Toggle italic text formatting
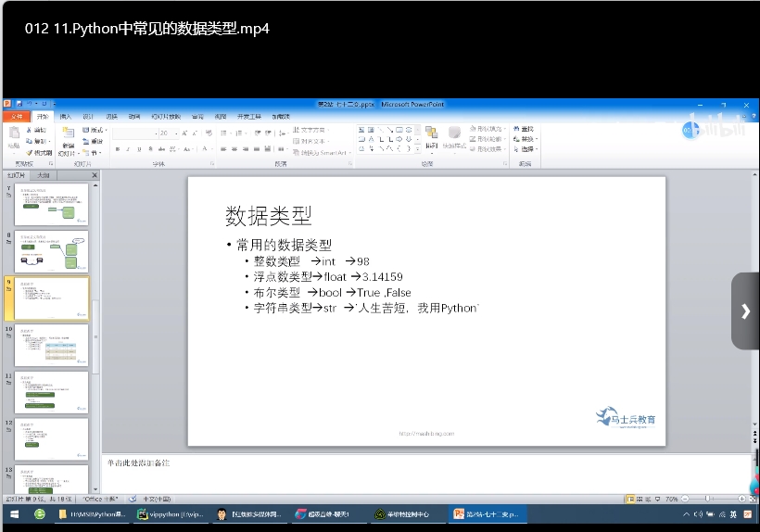Screen dimensions: 760x532 click(129, 149)
